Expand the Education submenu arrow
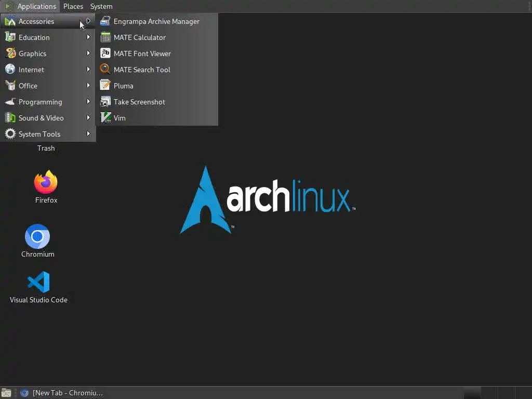This screenshot has width=532, height=399. [x=88, y=37]
